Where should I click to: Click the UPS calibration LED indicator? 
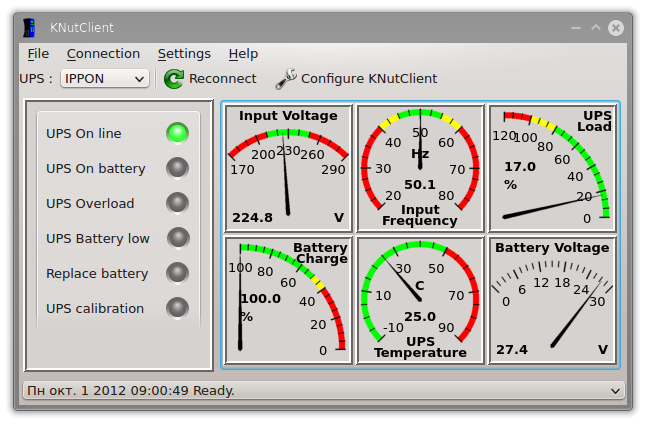click(x=177, y=308)
